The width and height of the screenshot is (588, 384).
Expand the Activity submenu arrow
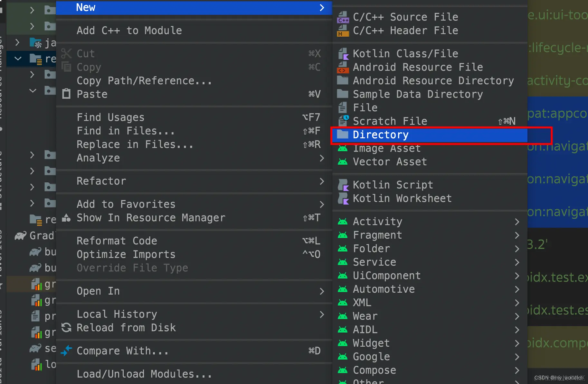[517, 222]
